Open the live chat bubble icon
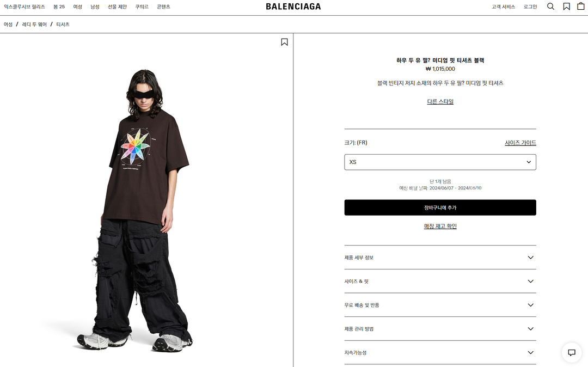The height and width of the screenshot is (367, 588). pos(572,352)
